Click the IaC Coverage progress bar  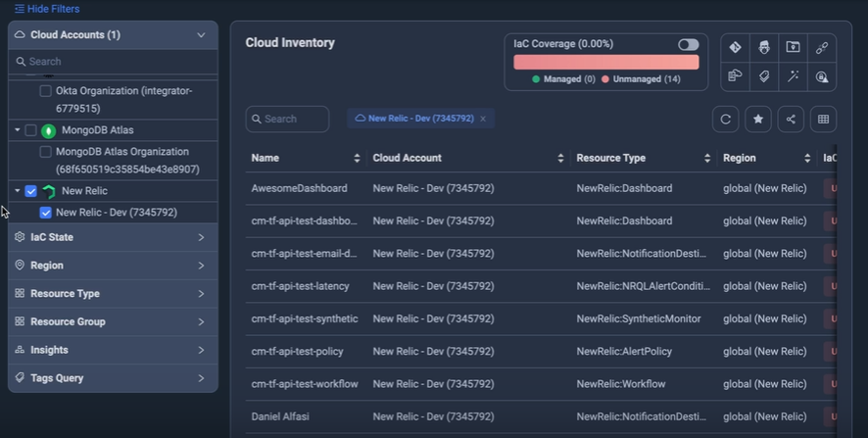point(606,62)
